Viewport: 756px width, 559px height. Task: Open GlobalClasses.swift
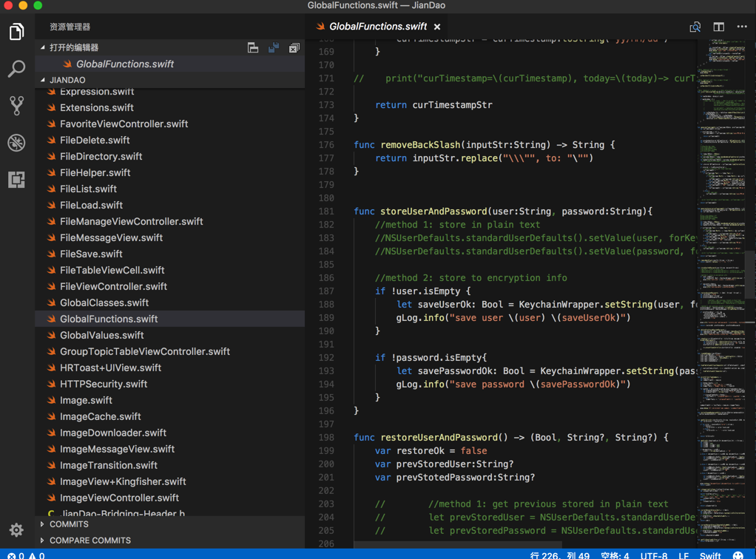(169, 302)
